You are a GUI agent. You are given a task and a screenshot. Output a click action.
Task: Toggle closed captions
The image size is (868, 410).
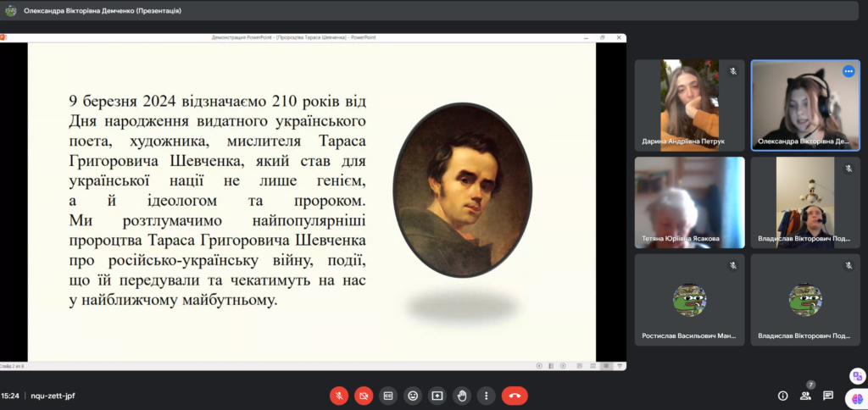coord(388,396)
